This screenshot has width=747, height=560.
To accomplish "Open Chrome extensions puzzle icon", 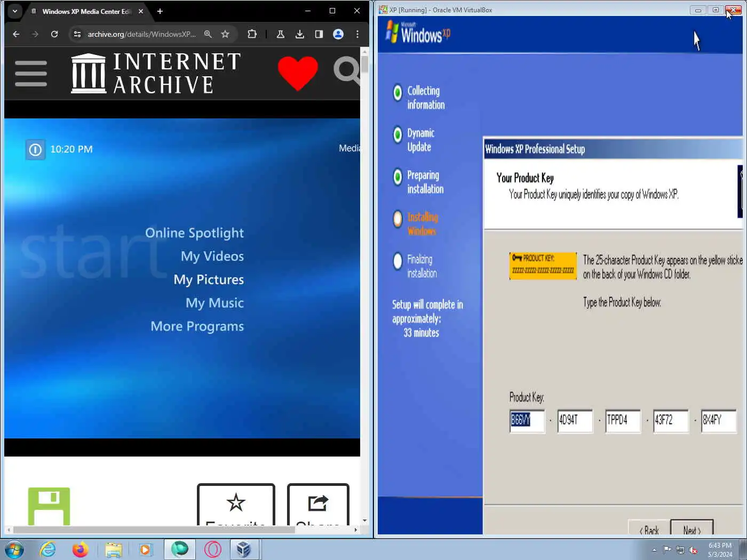I will 252,34.
